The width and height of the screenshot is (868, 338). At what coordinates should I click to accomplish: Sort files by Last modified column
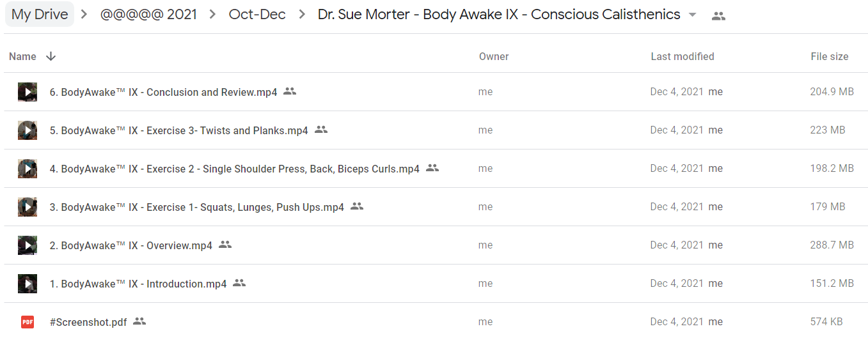[x=683, y=56]
